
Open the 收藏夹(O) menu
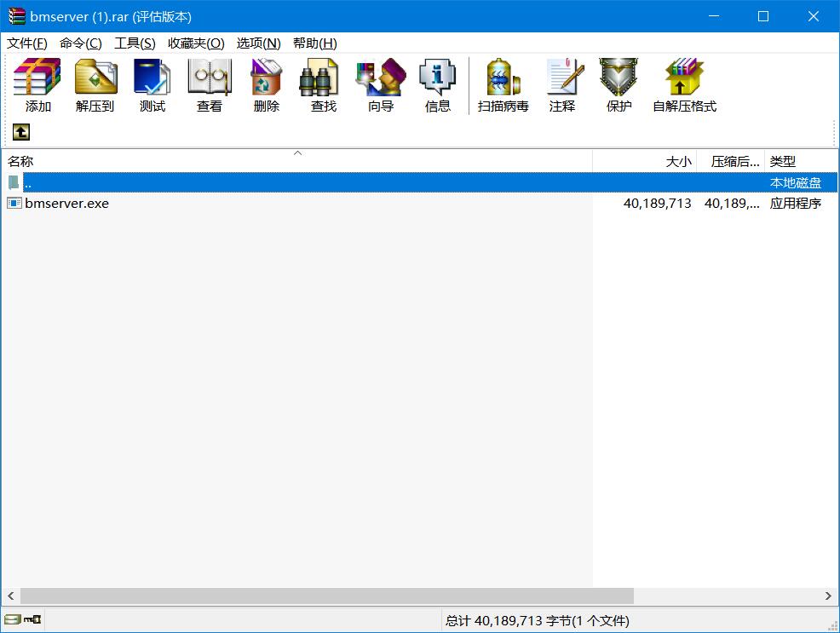196,43
